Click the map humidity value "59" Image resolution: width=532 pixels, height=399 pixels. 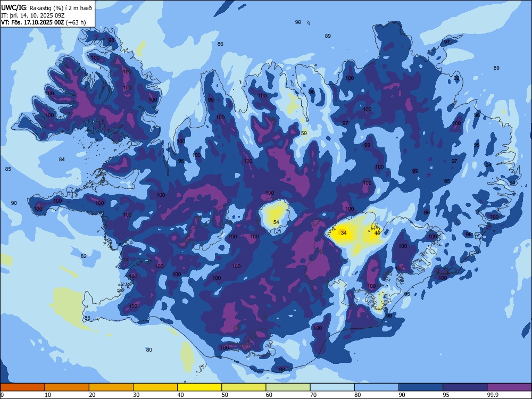tap(304, 134)
